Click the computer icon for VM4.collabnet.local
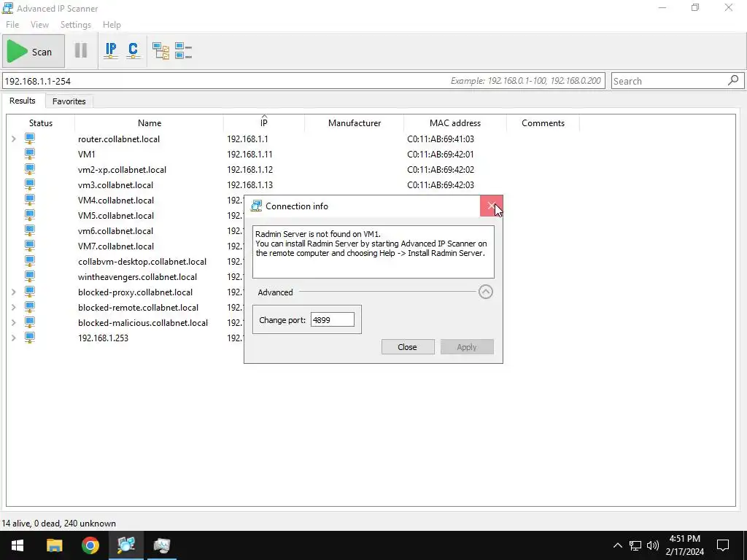The width and height of the screenshot is (747, 560). (x=29, y=200)
